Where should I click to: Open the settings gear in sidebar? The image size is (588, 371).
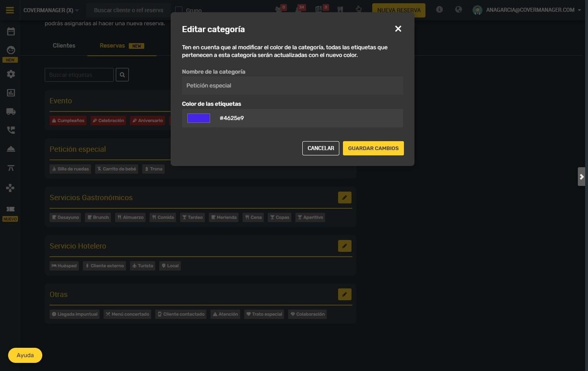pyautogui.click(x=11, y=74)
